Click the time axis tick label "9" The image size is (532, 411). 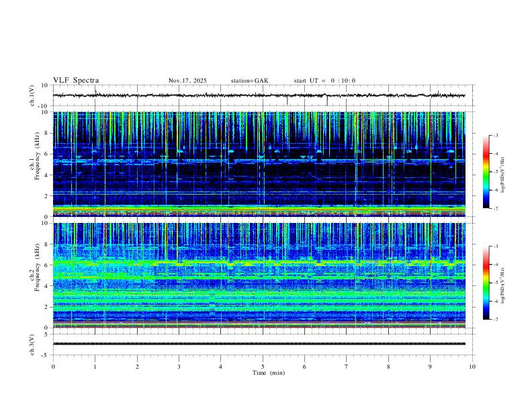click(430, 367)
